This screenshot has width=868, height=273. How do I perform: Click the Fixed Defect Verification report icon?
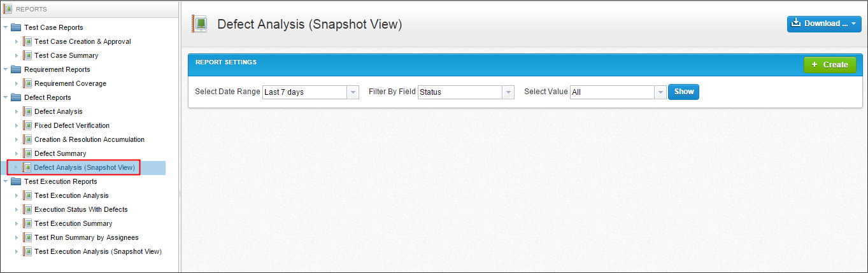click(27, 125)
